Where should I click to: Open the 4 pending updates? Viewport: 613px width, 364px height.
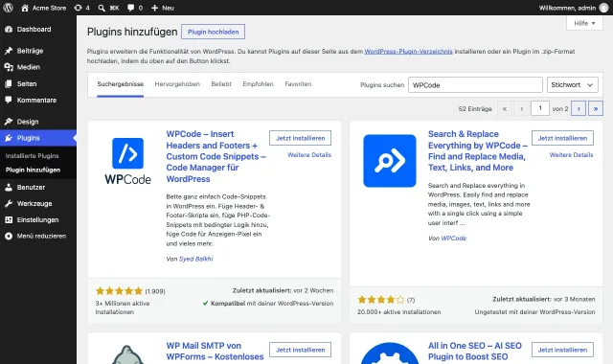click(81, 8)
